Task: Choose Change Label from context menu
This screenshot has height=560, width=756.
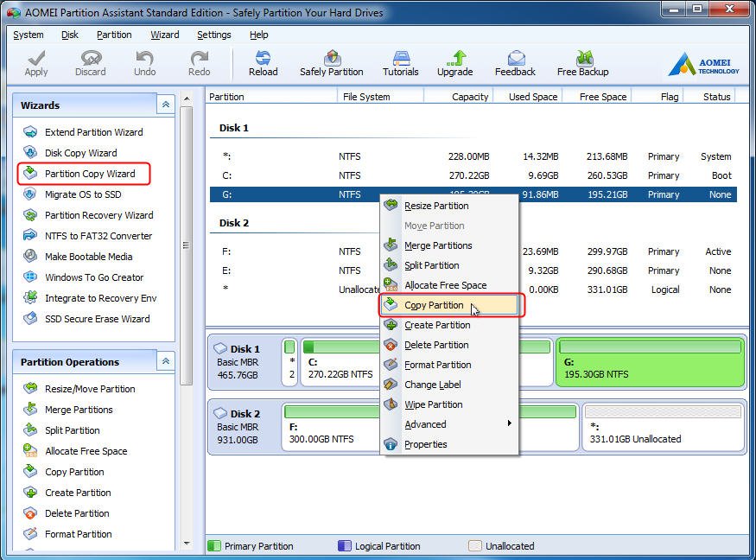Action: (x=449, y=385)
